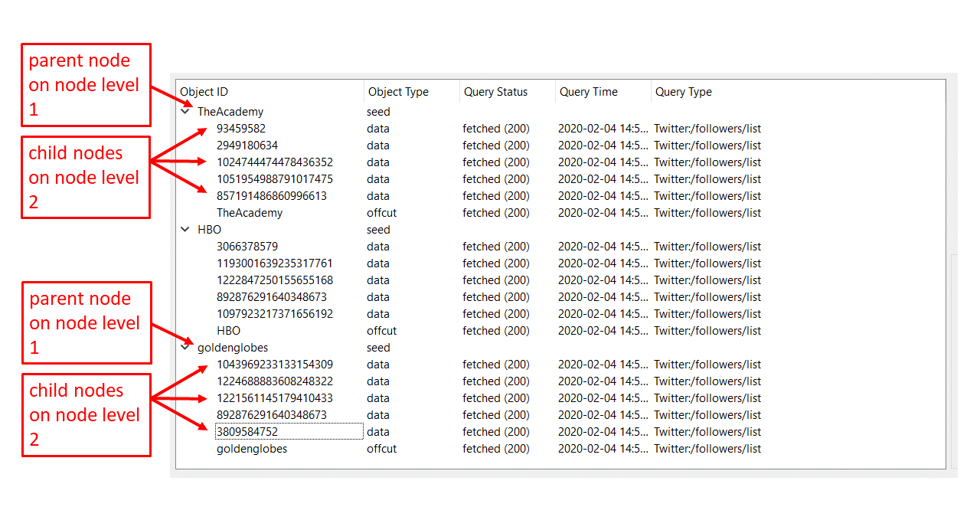Click 892876291640348673 under the HBO node

272,297
